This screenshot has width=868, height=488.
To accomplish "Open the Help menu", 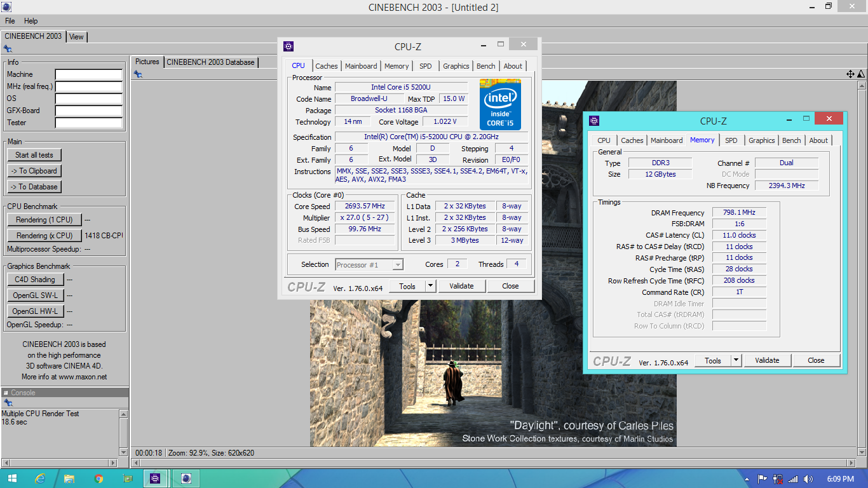I will tap(31, 21).
